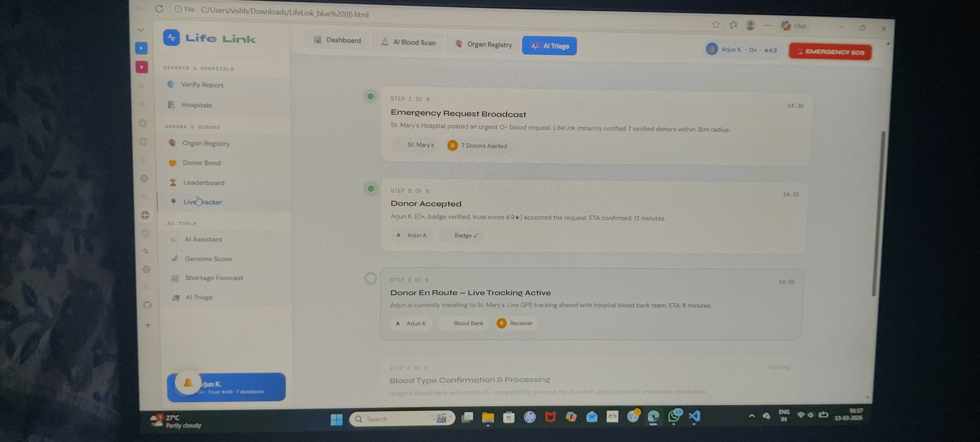The width and height of the screenshot is (980, 442).
Task: Click Step 2 green status circle
Action: (x=371, y=189)
